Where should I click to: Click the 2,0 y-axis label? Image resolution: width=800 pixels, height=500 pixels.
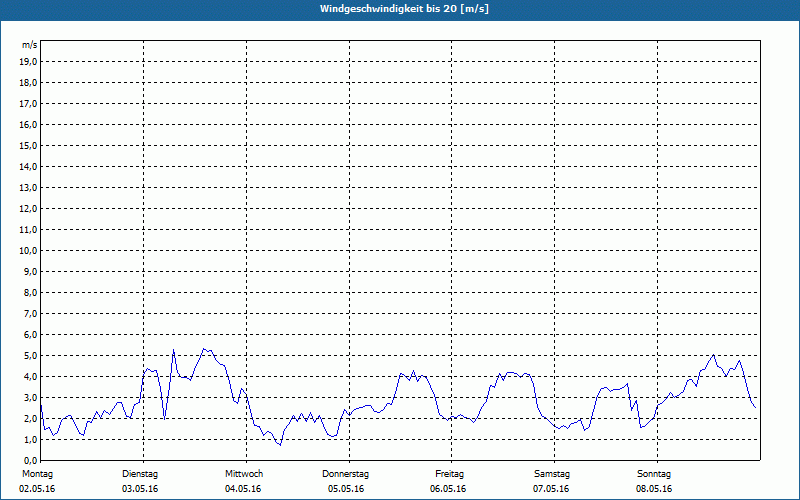click(x=30, y=418)
